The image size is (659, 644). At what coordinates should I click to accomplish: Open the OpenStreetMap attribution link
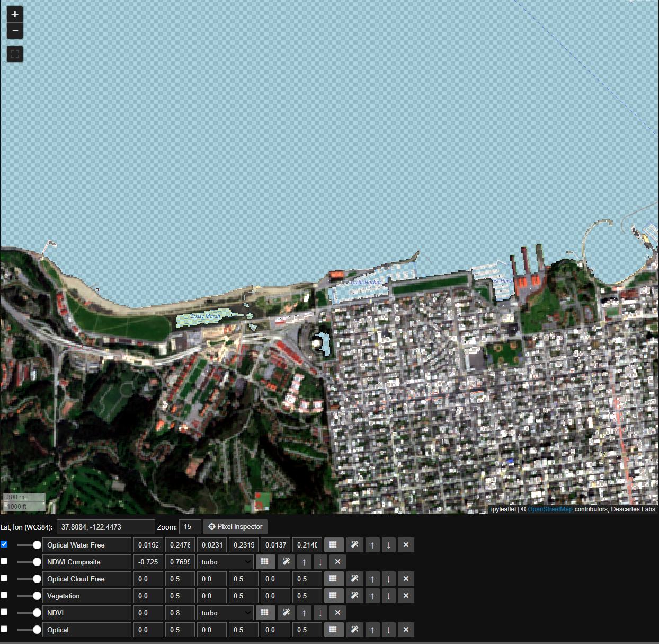click(549, 509)
